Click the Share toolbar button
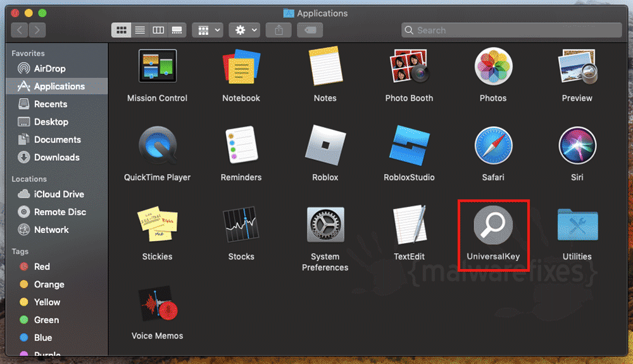The height and width of the screenshot is (364, 633). 279,30
